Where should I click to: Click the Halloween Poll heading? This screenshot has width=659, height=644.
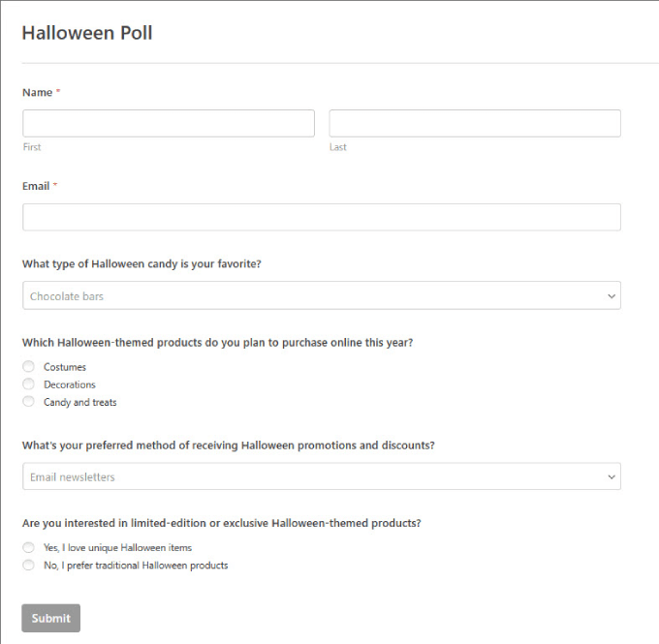(87, 33)
